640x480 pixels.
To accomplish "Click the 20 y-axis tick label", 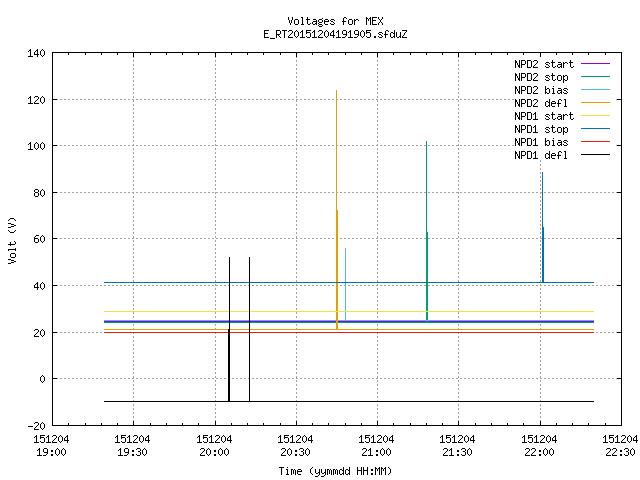I will (39, 333).
